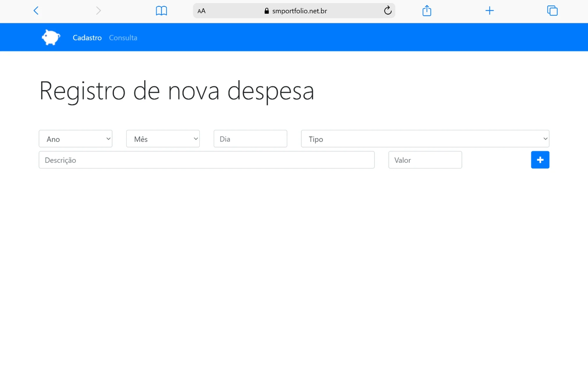Tap the lock icon in URL bar
Image resolution: width=588 pixels, height=367 pixels.
[267, 11]
